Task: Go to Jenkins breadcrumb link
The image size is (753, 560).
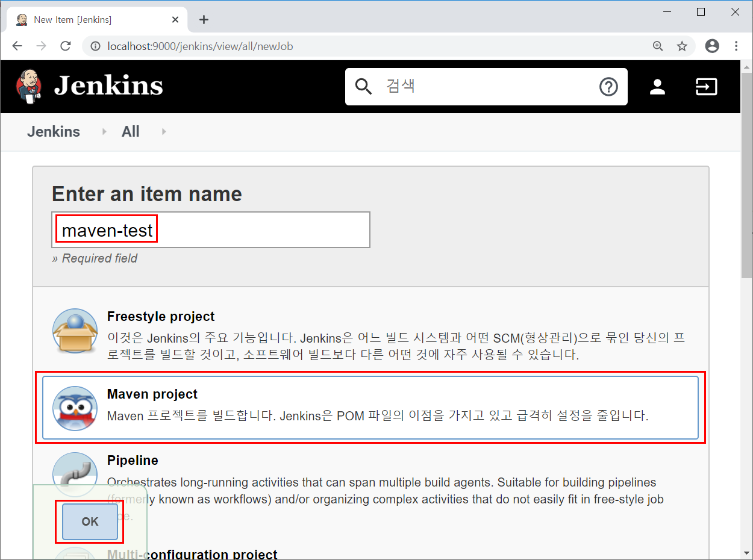Action: pos(54,132)
